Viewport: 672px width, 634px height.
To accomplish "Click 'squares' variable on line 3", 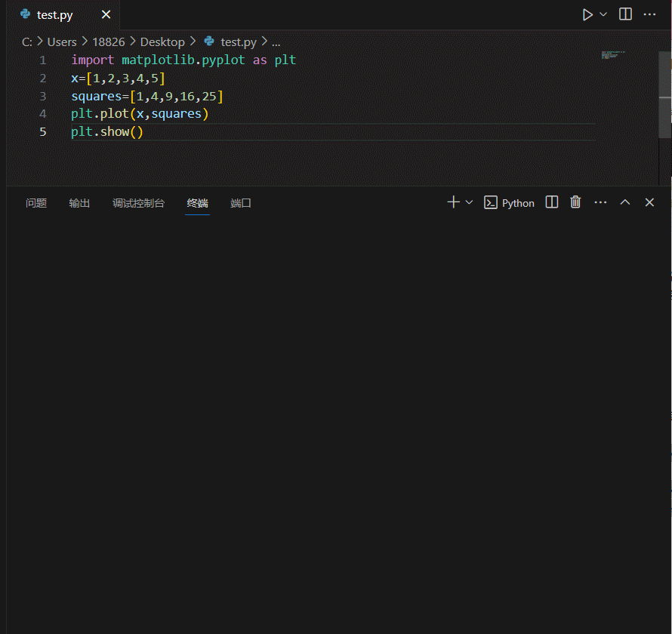I will point(97,97).
